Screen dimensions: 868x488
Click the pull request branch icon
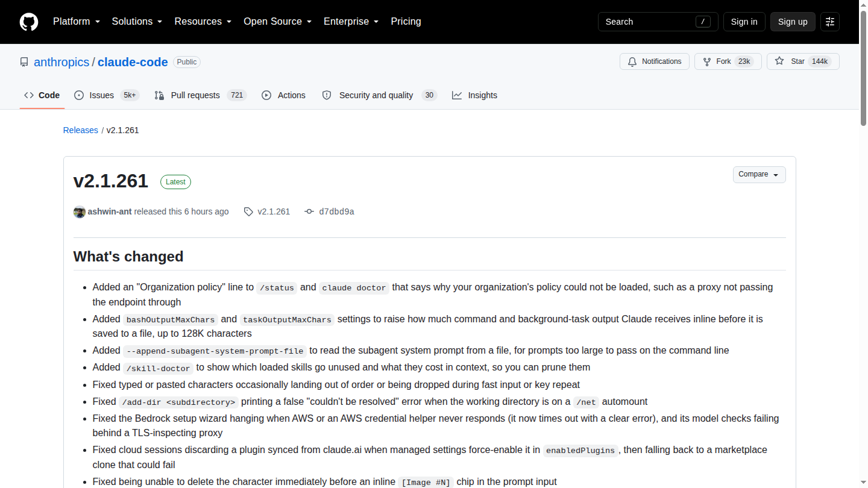pyautogui.click(x=159, y=95)
